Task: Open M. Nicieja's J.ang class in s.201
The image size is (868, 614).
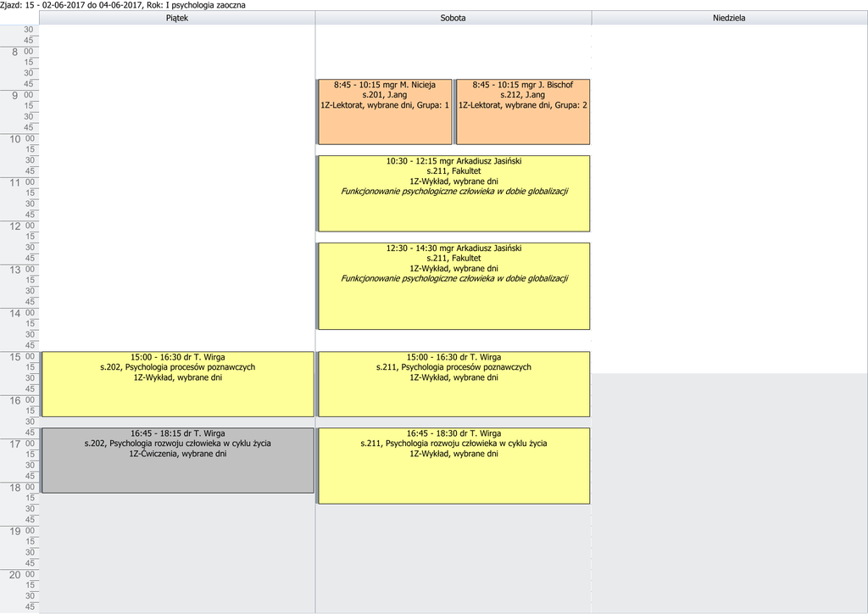Action: tap(384, 111)
